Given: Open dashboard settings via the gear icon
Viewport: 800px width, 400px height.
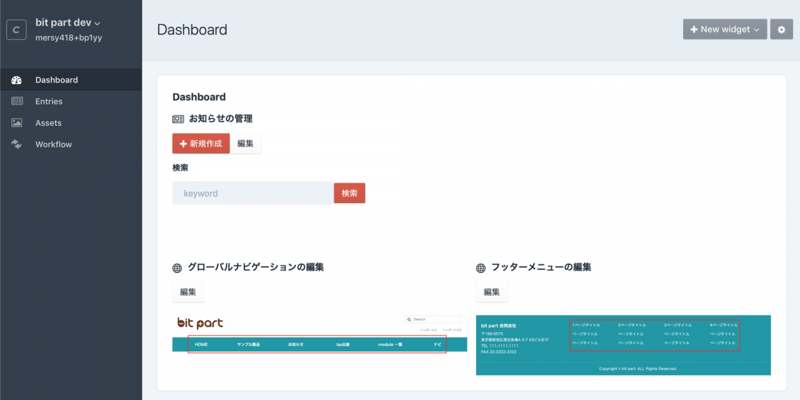Looking at the screenshot, I should click(782, 29).
